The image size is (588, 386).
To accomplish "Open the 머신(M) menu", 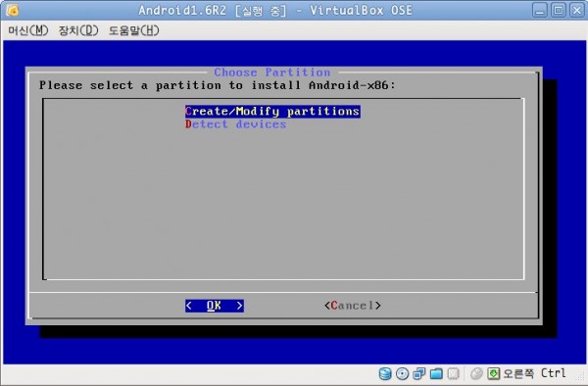I will [x=28, y=30].
